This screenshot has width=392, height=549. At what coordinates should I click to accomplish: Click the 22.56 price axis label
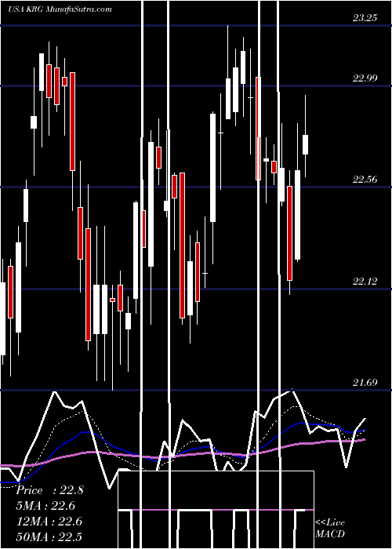[x=365, y=180]
